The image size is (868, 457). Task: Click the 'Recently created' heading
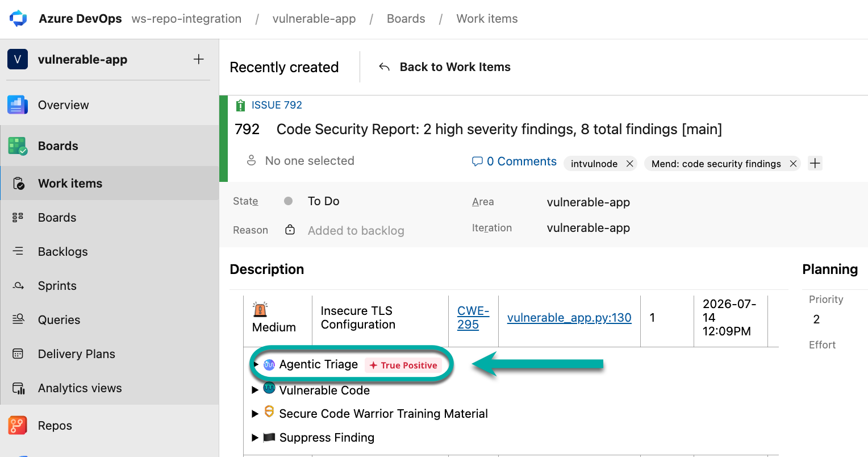coord(284,67)
